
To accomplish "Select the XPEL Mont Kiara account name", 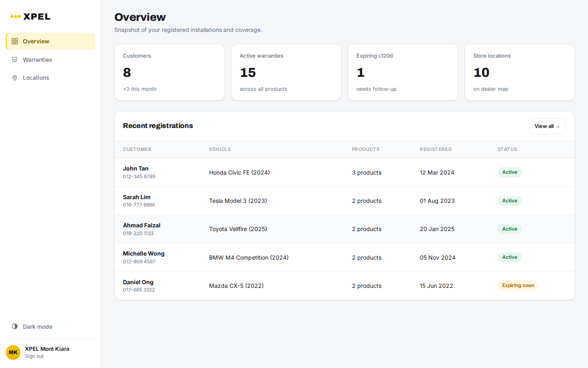I will pyautogui.click(x=47, y=349).
